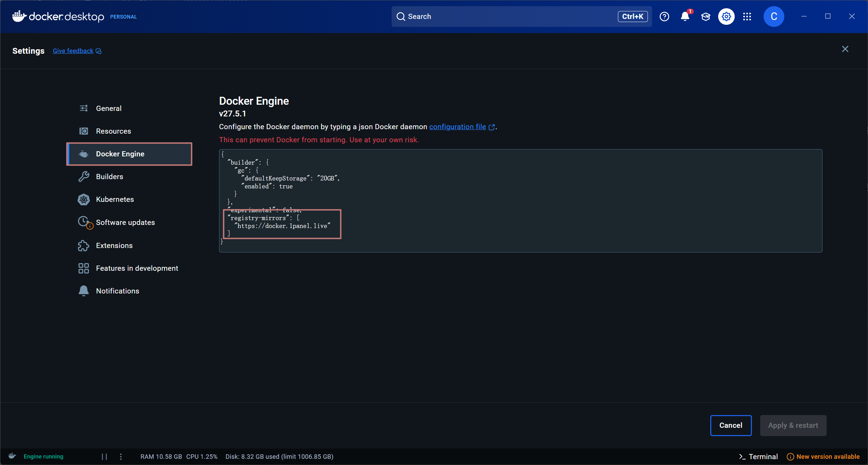The height and width of the screenshot is (465, 868).
Task: Maximize the Docker Desktop window
Action: pyautogui.click(x=828, y=16)
